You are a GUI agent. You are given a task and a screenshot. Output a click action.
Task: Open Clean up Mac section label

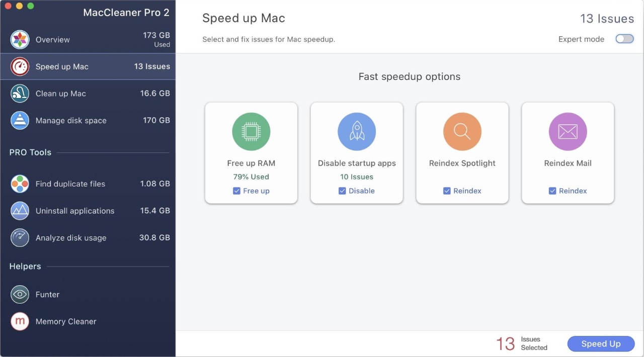tap(61, 94)
